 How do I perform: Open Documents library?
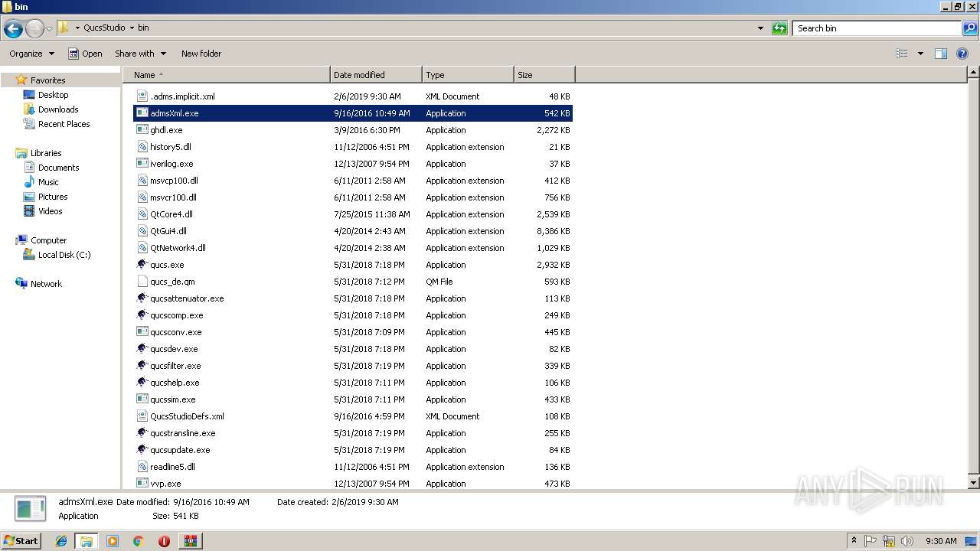click(x=58, y=168)
